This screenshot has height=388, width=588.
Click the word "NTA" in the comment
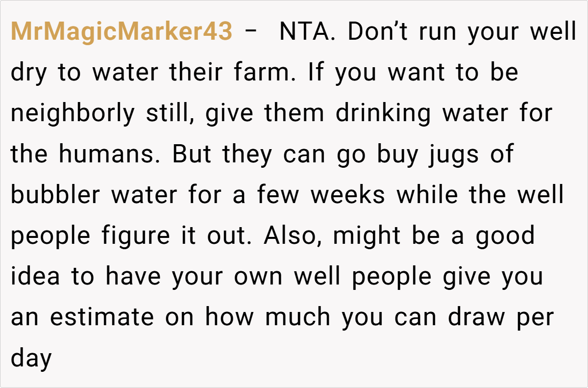tap(307, 32)
